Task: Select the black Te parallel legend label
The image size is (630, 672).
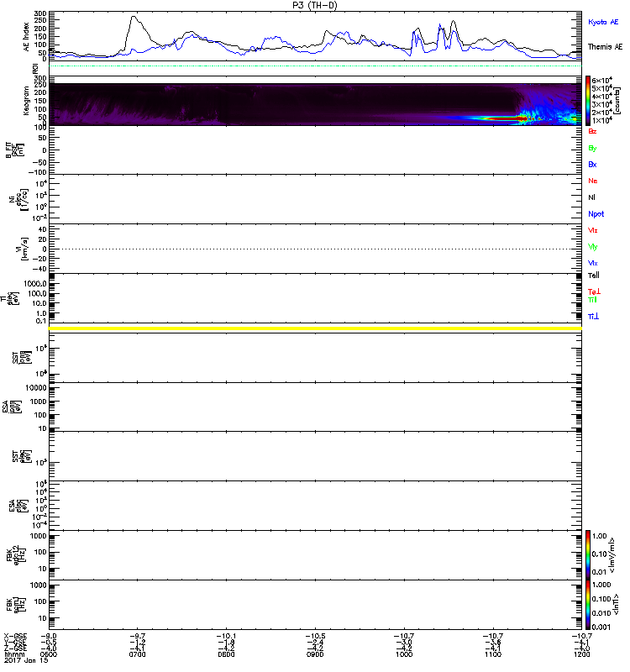Action: click(593, 276)
